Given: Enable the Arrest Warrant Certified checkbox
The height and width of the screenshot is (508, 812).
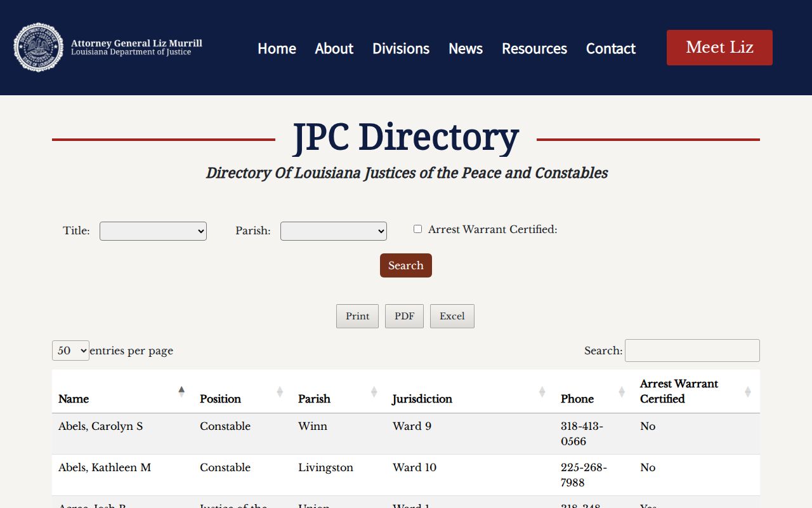Looking at the screenshot, I should click(417, 229).
